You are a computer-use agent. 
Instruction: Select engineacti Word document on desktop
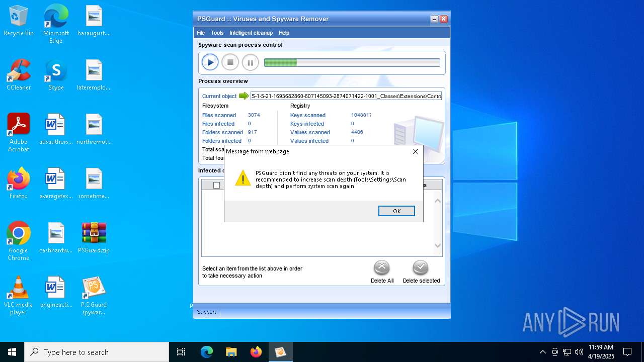[x=56, y=293]
